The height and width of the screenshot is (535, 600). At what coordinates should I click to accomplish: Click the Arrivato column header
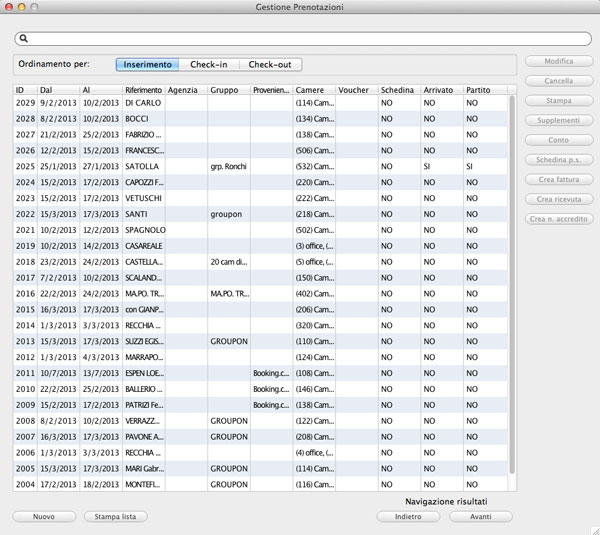[x=442, y=90]
